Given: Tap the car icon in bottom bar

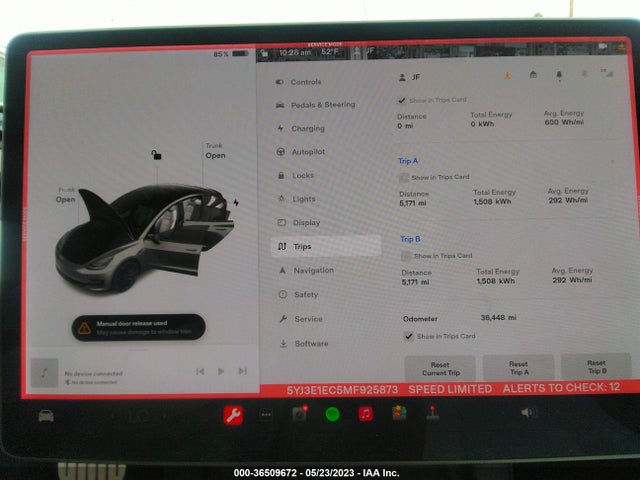Looking at the screenshot, I should [x=46, y=416].
